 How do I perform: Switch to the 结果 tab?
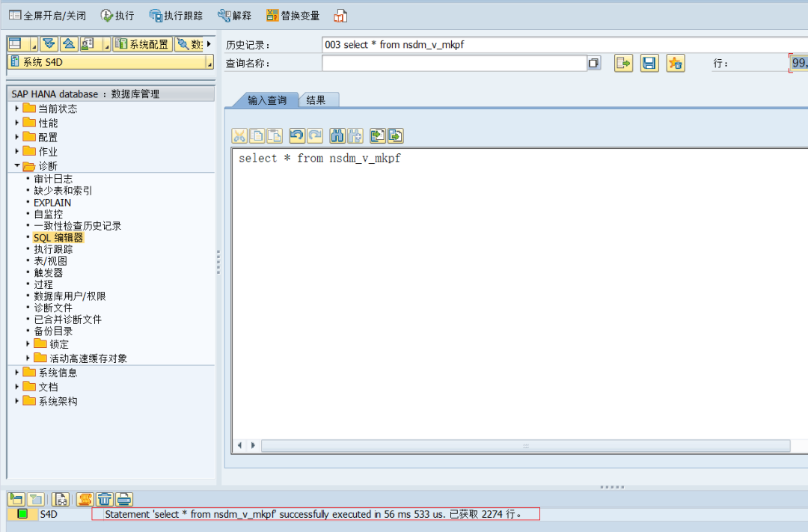pyautogui.click(x=316, y=100)
